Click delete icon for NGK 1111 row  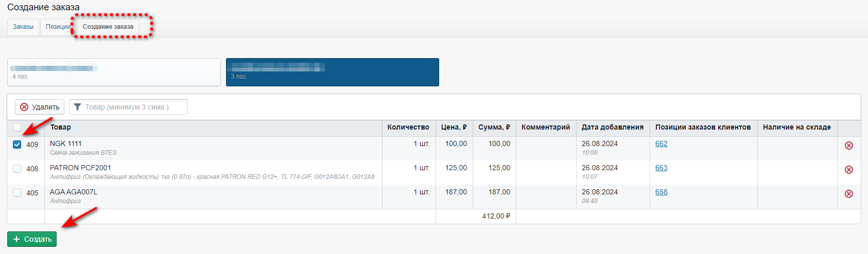click(849, 146)
